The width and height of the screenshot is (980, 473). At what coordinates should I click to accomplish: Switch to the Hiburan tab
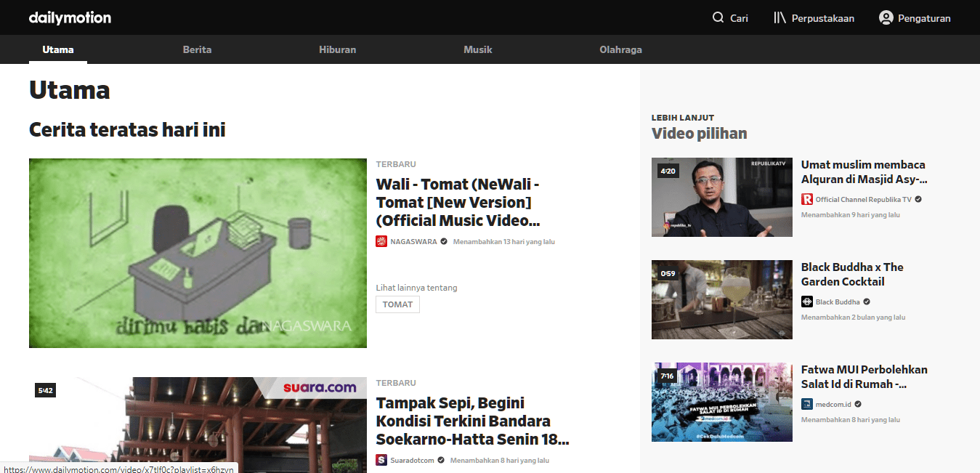coord(337,49)
